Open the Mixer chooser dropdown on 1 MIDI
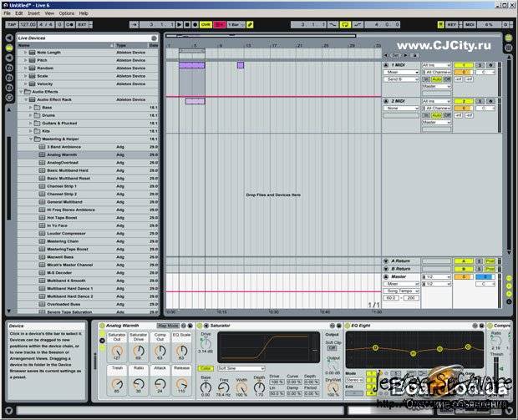 pyautogui.click(x=401, y=72)
